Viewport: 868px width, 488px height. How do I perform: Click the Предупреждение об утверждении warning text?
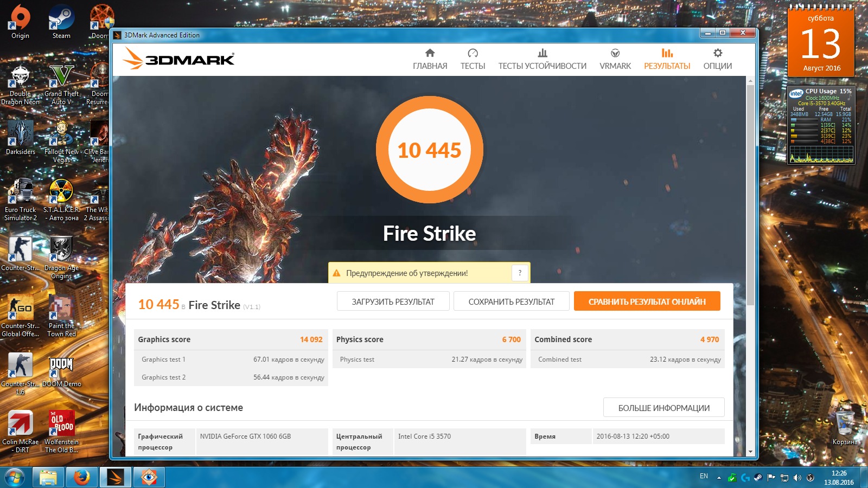[407, 273]
